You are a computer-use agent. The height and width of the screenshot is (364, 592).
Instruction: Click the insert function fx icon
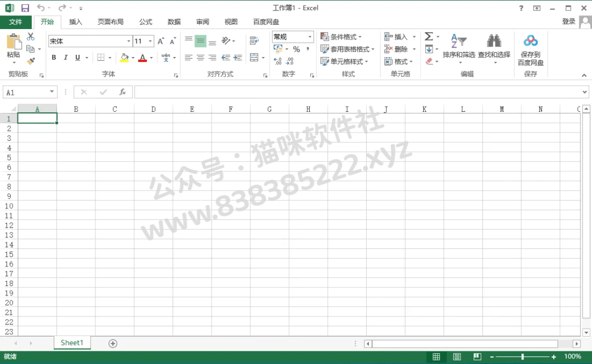pos(122,92)
